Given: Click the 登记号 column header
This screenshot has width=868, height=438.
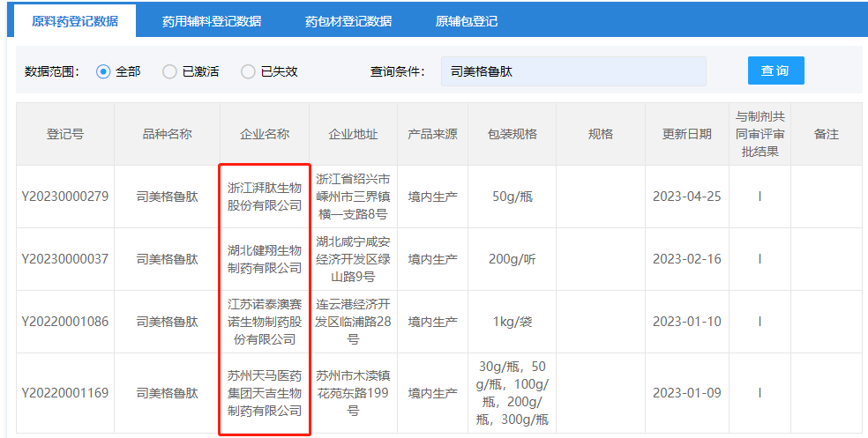Looking at the screenshot, I should tap(64, 134).
